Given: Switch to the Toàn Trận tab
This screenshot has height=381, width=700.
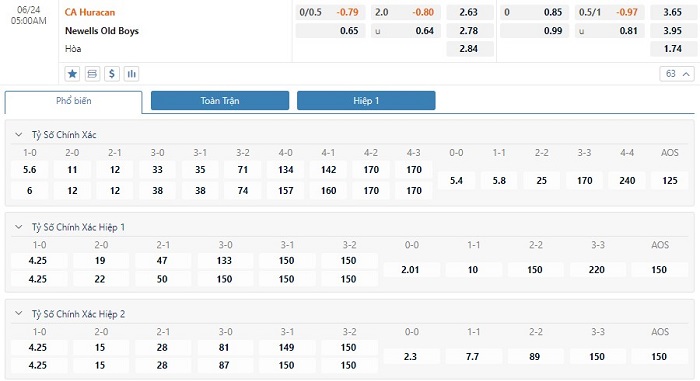Looking at the screenshot, I should 220,100.
